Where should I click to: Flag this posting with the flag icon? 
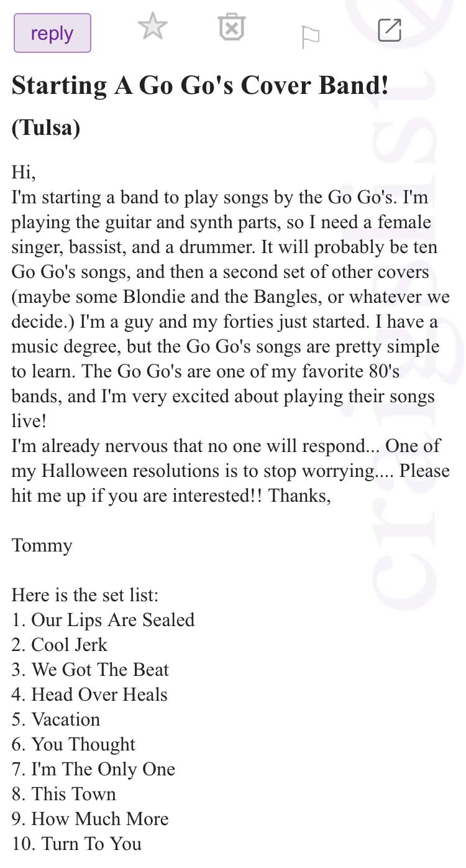tap(310, 37)
